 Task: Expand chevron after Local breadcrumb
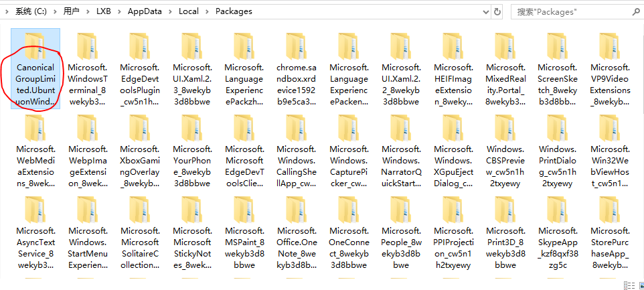point(207,11)
